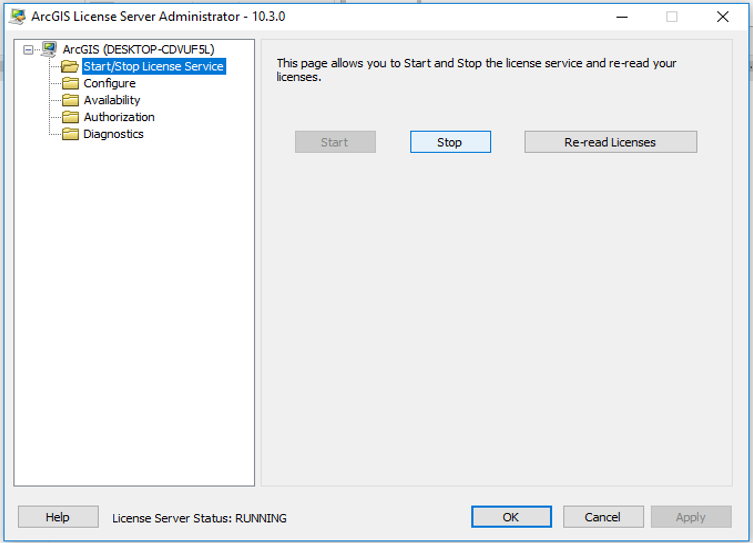Screen dimensions: 753x543
Task: Confirm the dialog with OK
Action: pyautogui.click(x=511, y=517)
